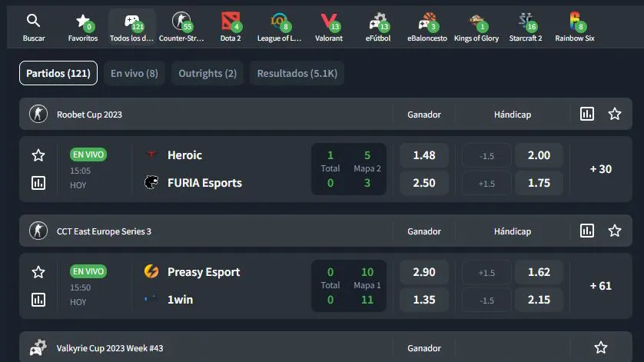Switch to the En vivo (8) tab
Screen dimensions: 644x362
click(134, 73)
